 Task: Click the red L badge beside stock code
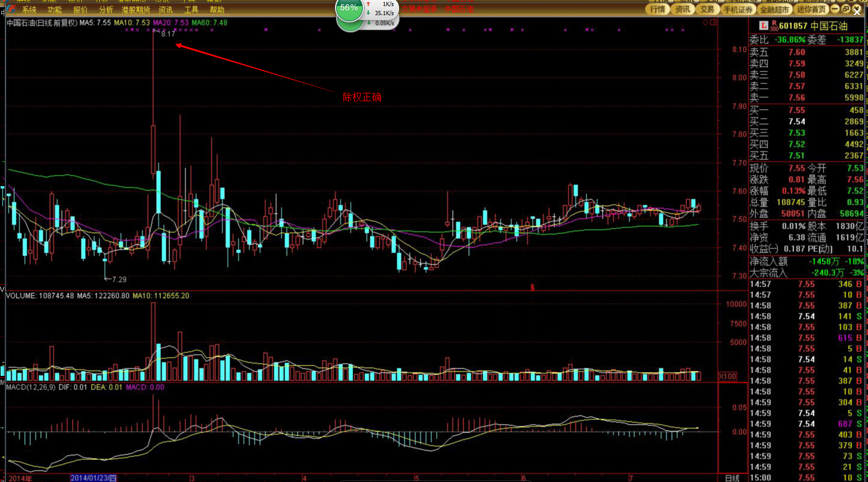[x=764, y=25]
